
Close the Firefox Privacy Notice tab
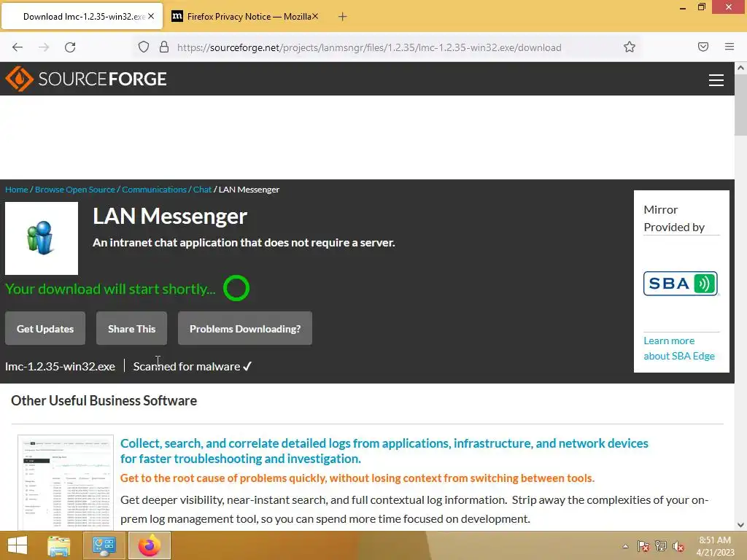[315, 16]
